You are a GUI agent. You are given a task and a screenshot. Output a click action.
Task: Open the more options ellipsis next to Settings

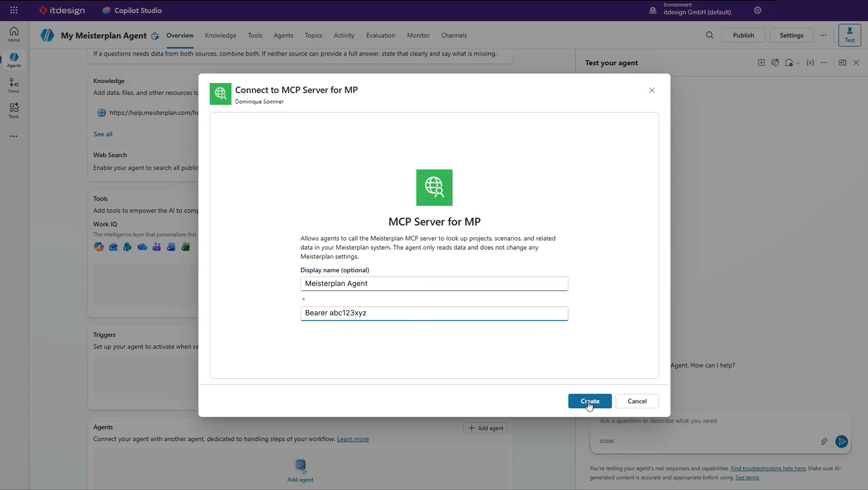pos(824,35)
